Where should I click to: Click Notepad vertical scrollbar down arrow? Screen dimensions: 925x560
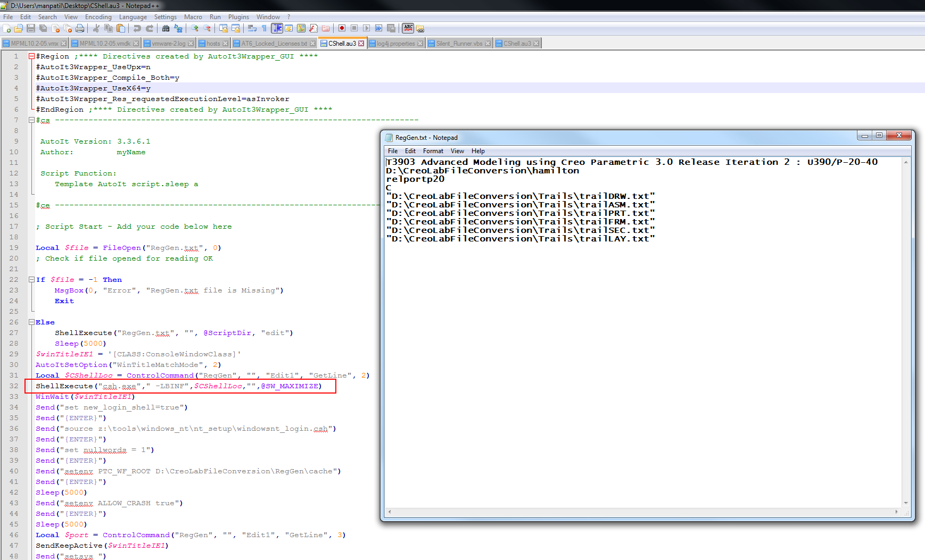tap(906, 503)
